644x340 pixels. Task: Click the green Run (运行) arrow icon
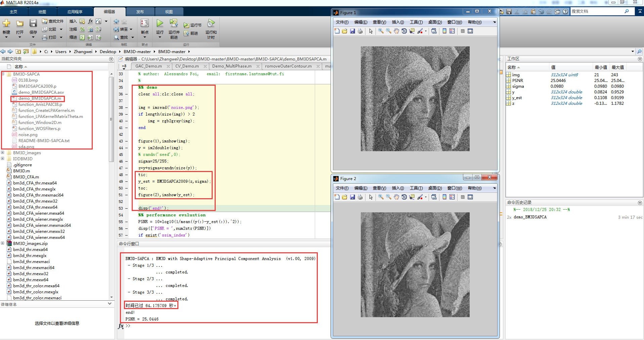[160, 23]
